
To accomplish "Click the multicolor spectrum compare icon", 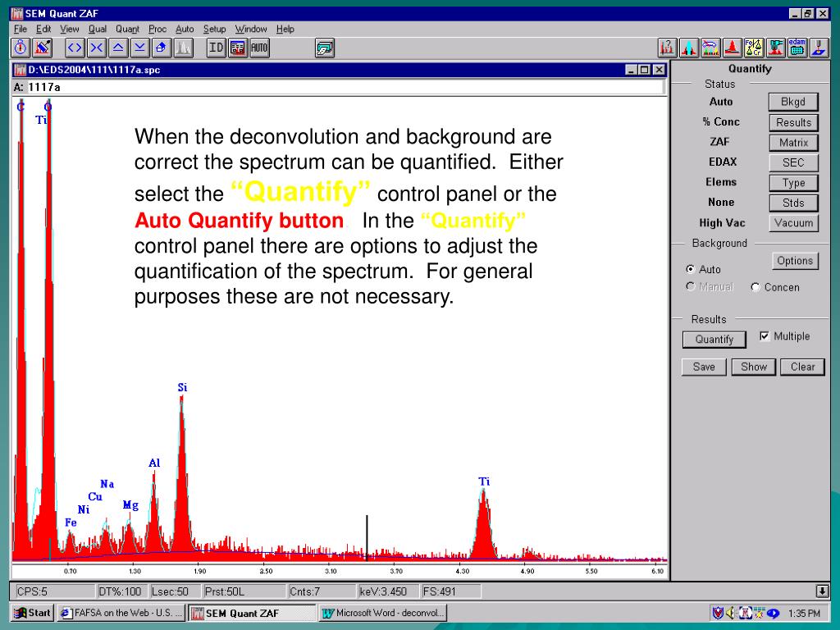I will pos(710,48).
